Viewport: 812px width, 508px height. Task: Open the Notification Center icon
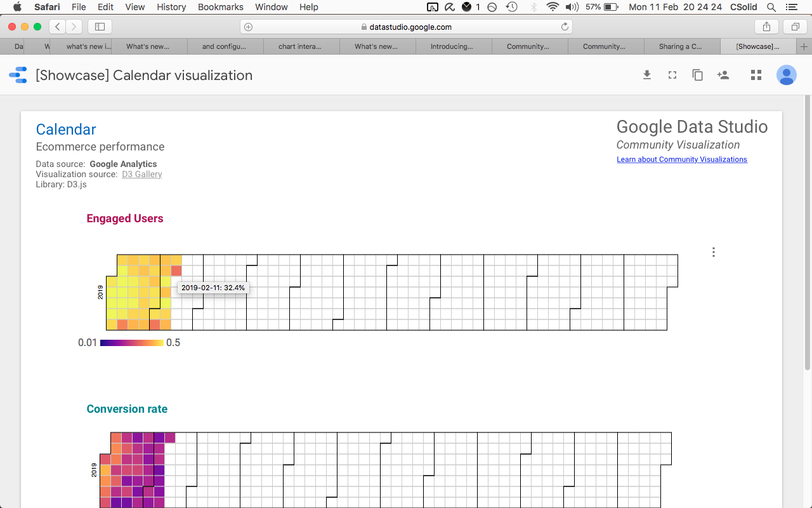pyautogui.click(x=793, y=7)
